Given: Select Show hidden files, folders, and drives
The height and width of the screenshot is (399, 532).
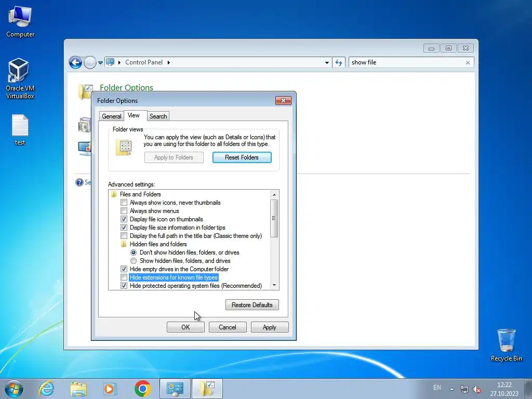Looking at the screenshot, I should coord(134,261).
